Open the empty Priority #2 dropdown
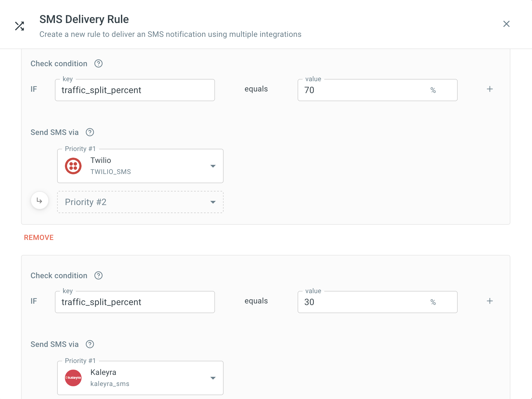This screenshot has width=532, height=399. pos(213,202)
